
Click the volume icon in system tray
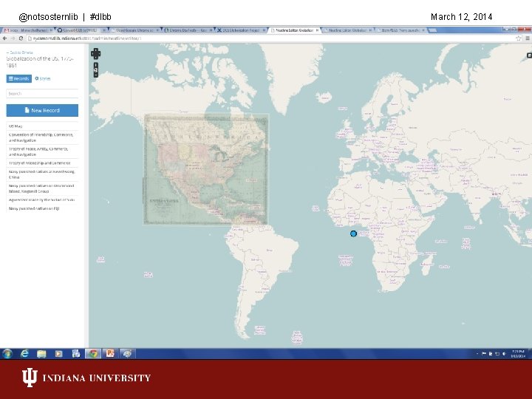pyautogui.click(x=504, y=353)
